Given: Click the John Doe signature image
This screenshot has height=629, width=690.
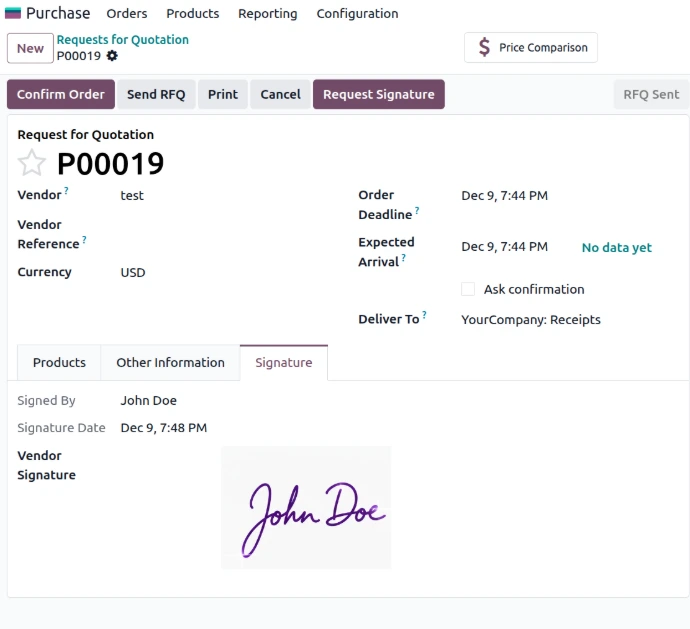Looking at the screenshot, I should coord(306,508).
